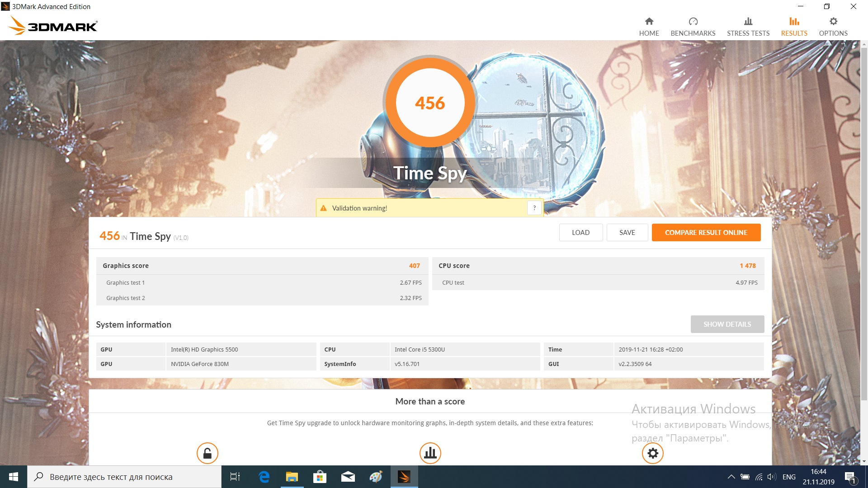
Task: Click scrollbar down arrow
Action: pos(864,461)
